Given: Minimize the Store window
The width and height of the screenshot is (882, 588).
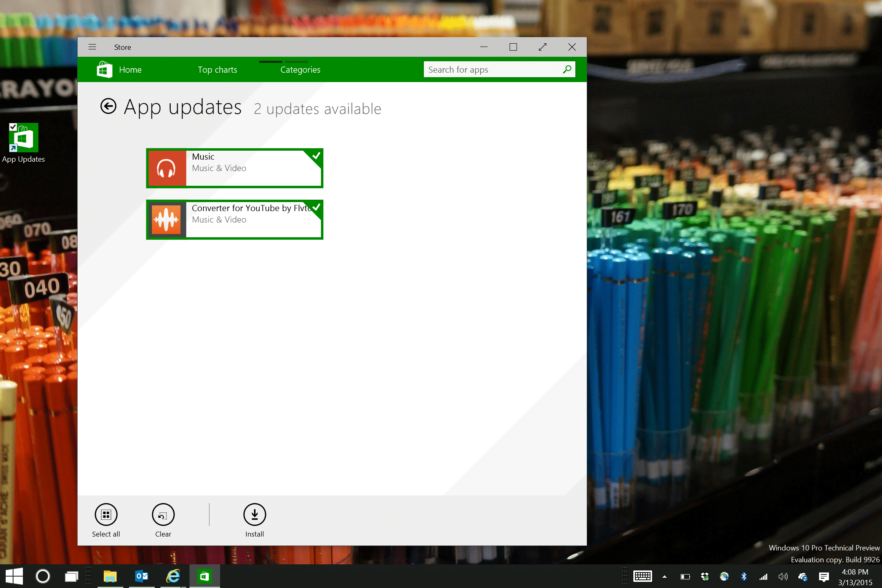Looking at the screenshot, I should 484,47.
